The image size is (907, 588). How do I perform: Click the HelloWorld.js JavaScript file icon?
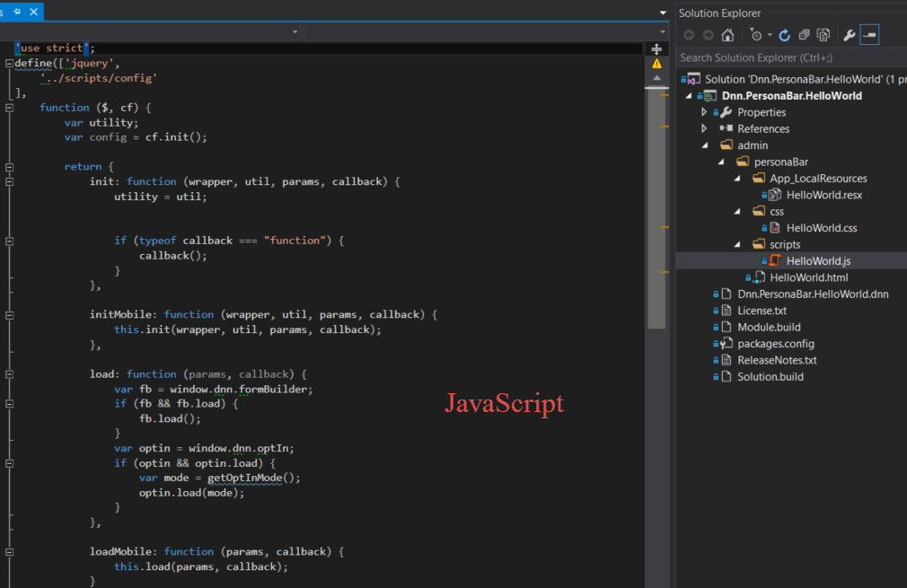775,260
